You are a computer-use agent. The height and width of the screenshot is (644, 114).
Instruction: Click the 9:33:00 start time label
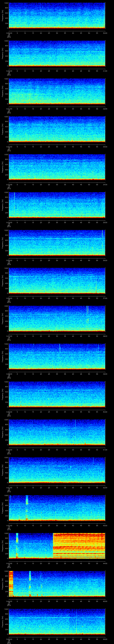click(x=9, y=184)
